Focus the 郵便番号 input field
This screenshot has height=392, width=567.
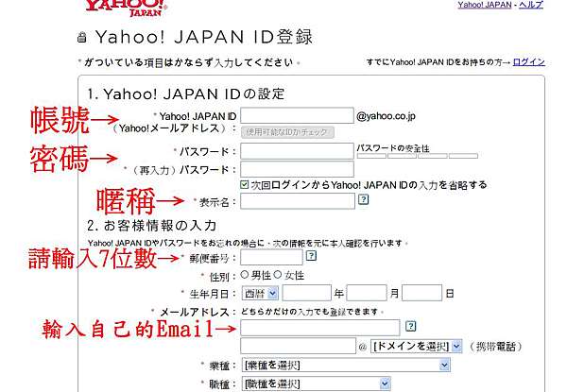pyautogui.click(x=271, y=257)
